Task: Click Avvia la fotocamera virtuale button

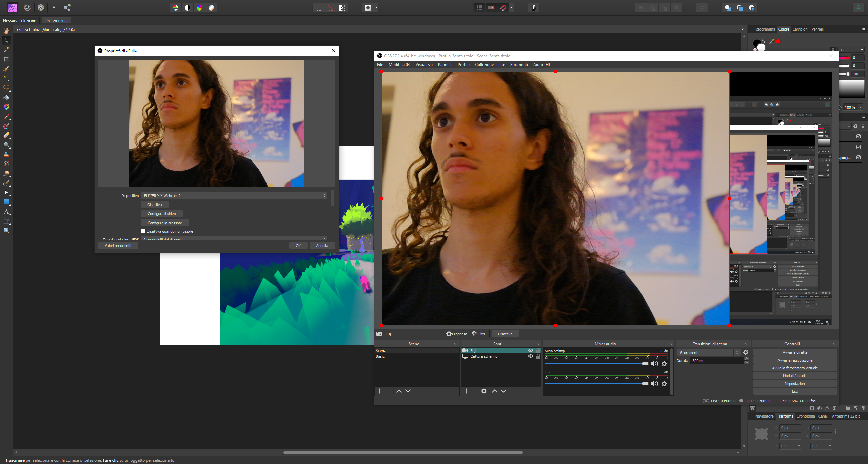Action: click(x=795, y=368)
